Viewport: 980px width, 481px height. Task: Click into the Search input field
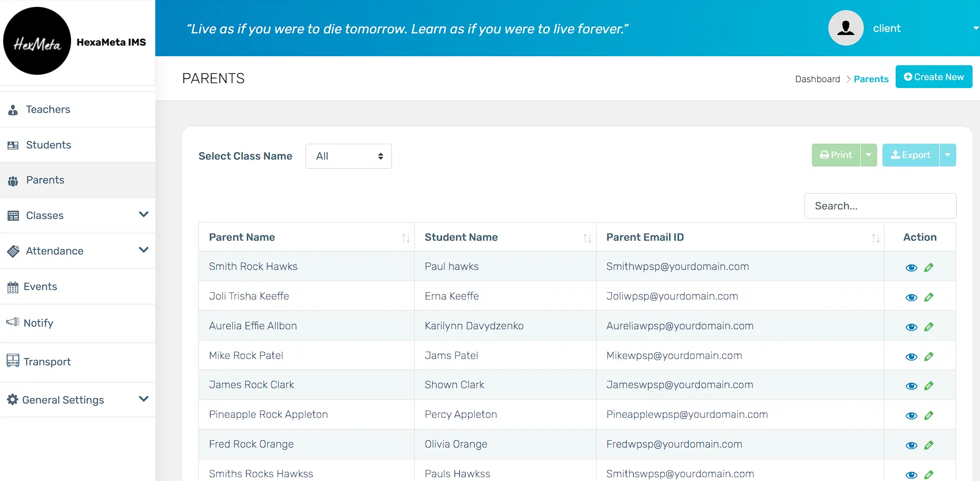(880, 206)
